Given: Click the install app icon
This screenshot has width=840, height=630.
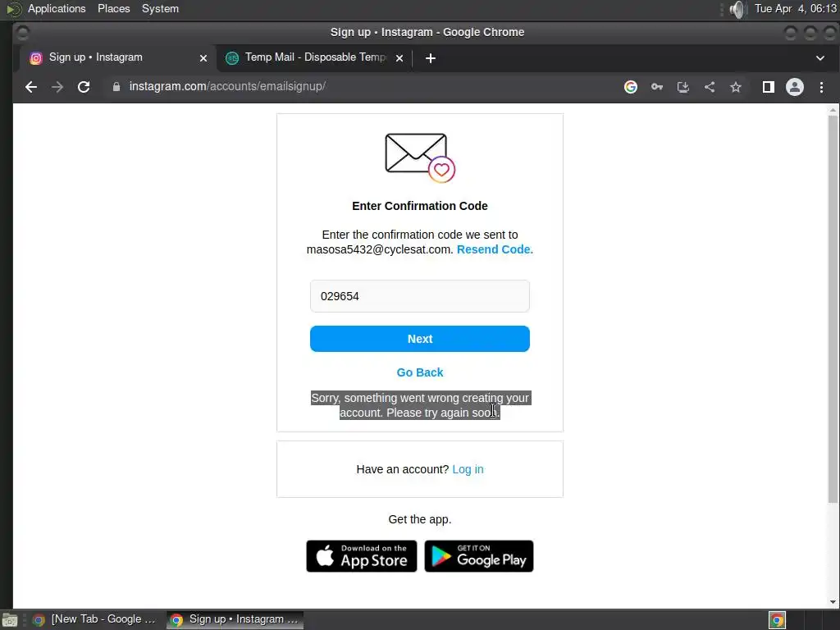Looking at the screenshot, I should 683,87.
